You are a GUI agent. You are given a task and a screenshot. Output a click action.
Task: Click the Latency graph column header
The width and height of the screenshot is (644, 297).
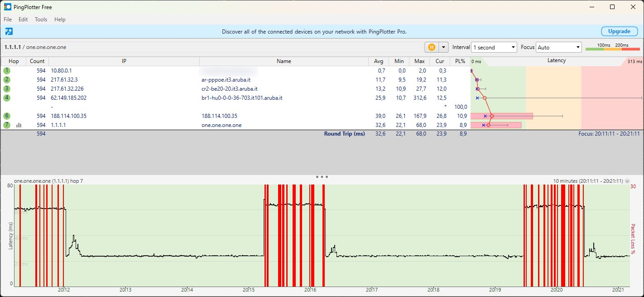coord(557,61)
